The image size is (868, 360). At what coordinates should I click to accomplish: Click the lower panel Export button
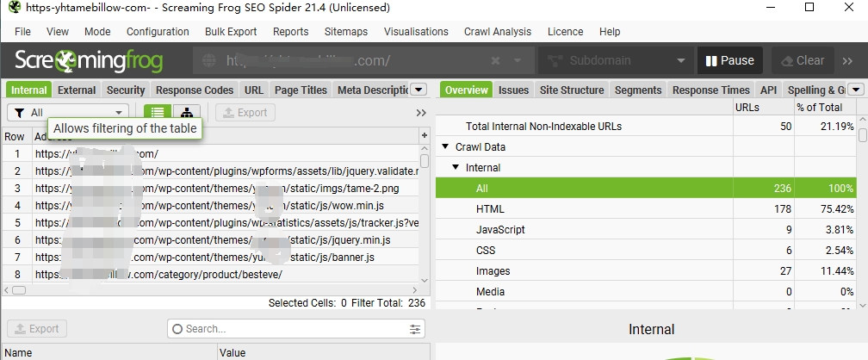coord(37,329)
